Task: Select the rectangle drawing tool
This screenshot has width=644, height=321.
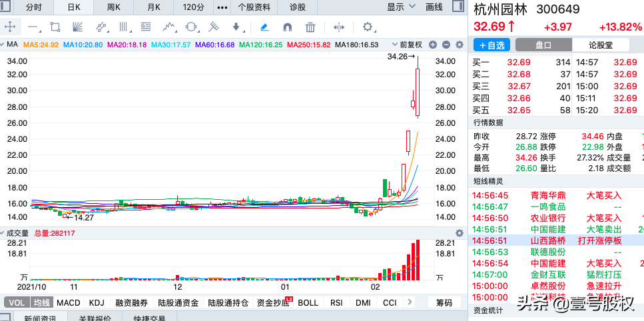Action: (55, 27)
